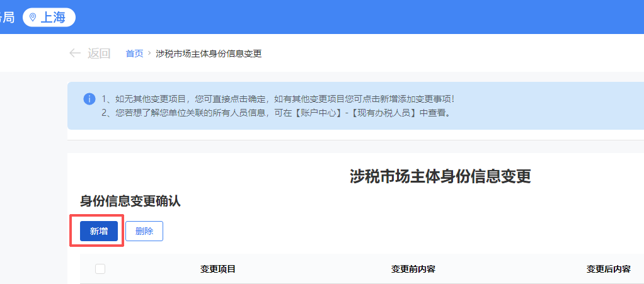Click the blue info icon in notice
644x284 pixels.
pos(89,99)
